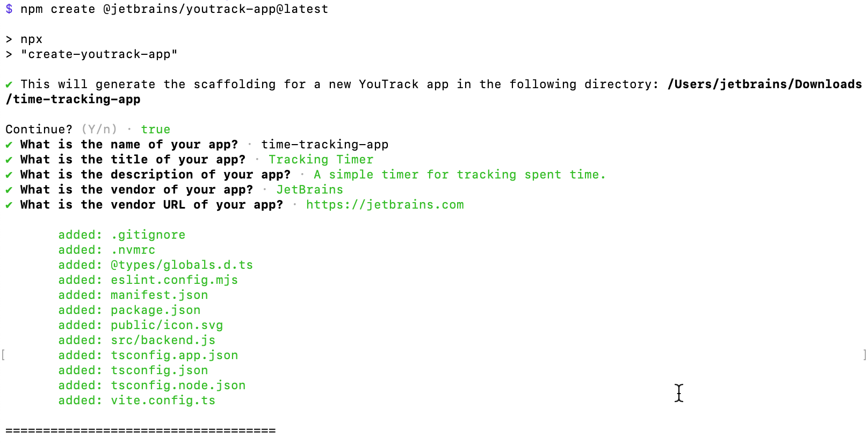Click the 'What is the description' prompt
This screenshot has width=868, height=443.
[155, 175]
